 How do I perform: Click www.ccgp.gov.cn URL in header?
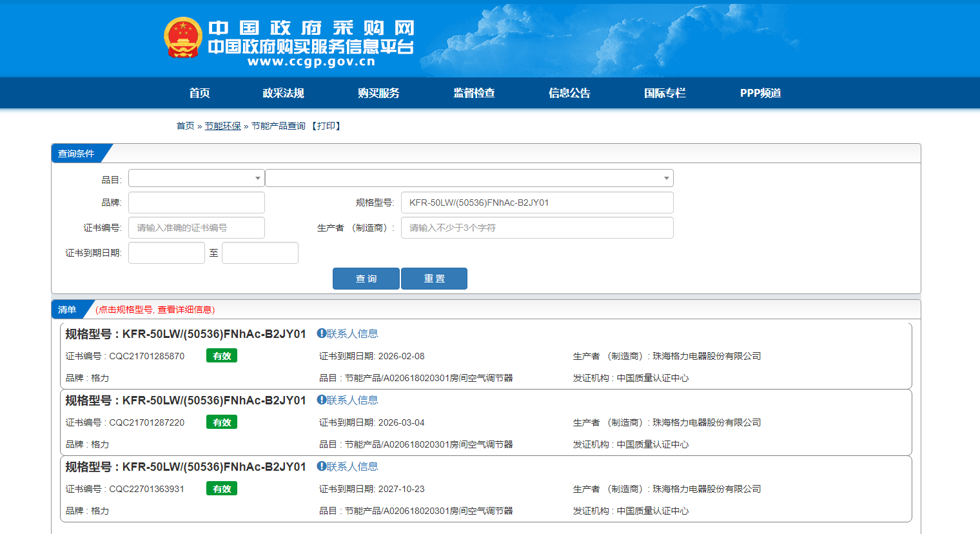pos(311,62)
